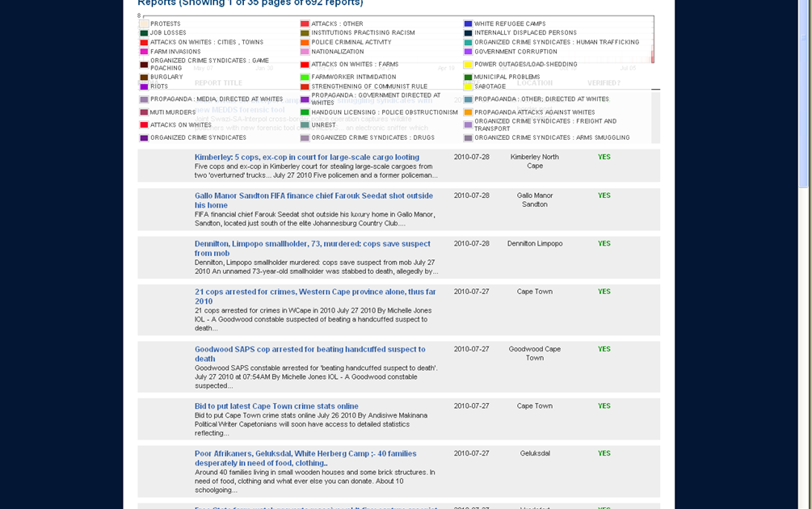The width and height of the screenshot is (812, 509).
Task: Click the 'Dennilton Limpopo' location cell
Action: click(534, 243)
